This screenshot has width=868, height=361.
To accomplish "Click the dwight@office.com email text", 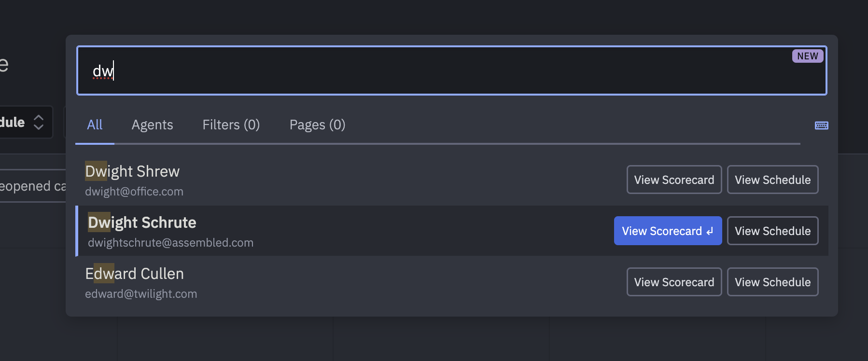I will (x=134, y=192).
